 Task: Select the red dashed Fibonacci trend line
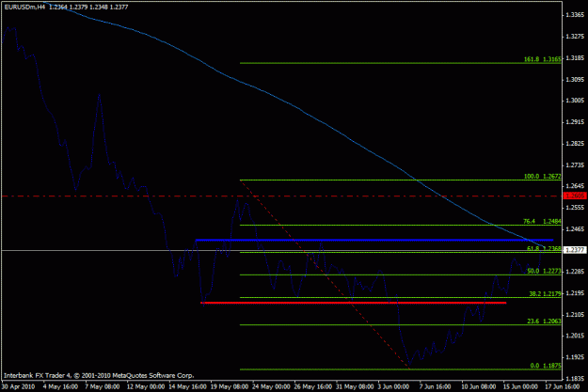(325, 274)
